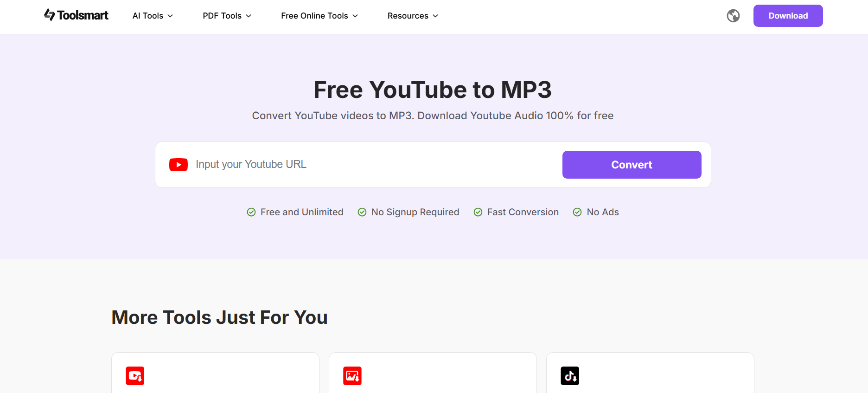Expand the AI Tools dropdown

pos(153,16)
